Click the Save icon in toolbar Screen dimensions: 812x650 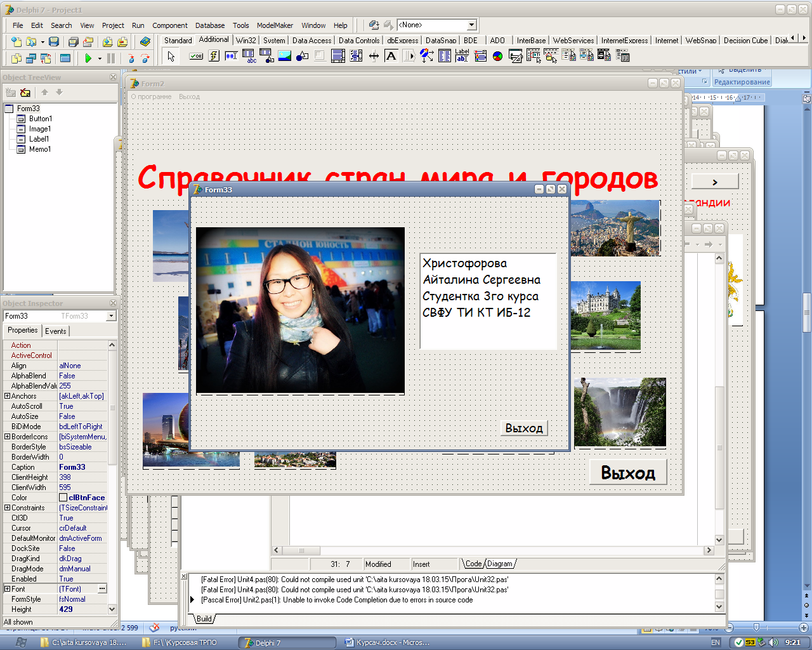(54, 42)
